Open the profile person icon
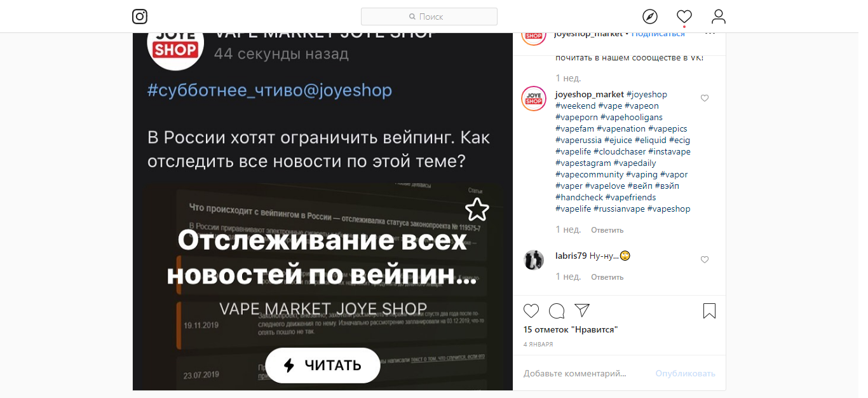868x398 pixels. coord(719,17)
